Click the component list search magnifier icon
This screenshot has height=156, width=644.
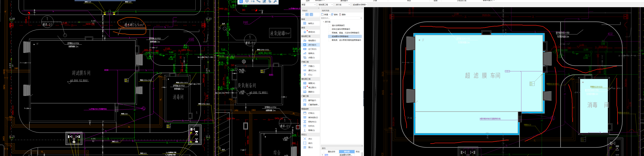point(361,18)
